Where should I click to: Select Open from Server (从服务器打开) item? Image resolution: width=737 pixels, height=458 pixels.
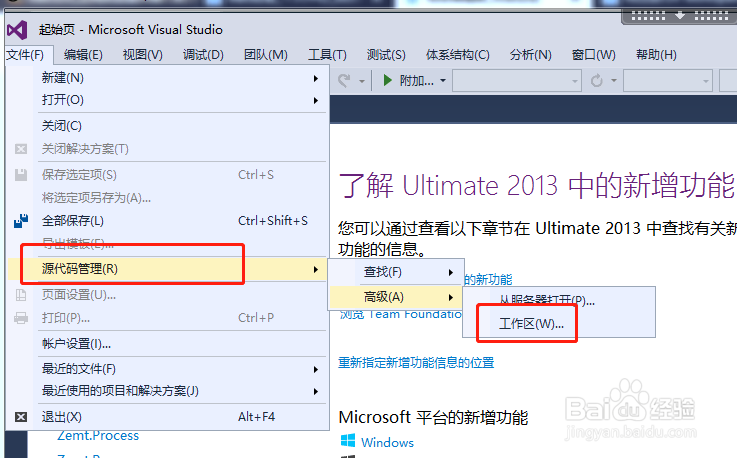click(x=559, y=300)
